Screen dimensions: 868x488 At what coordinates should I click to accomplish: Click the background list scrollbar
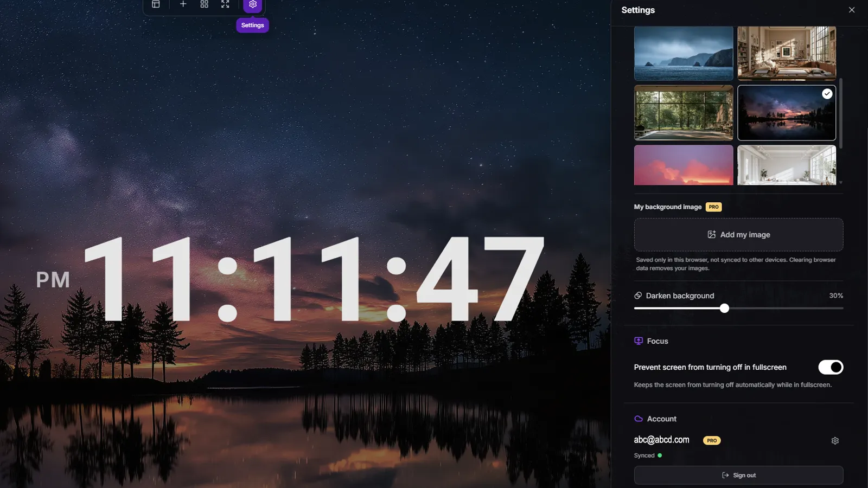(841, 113)
